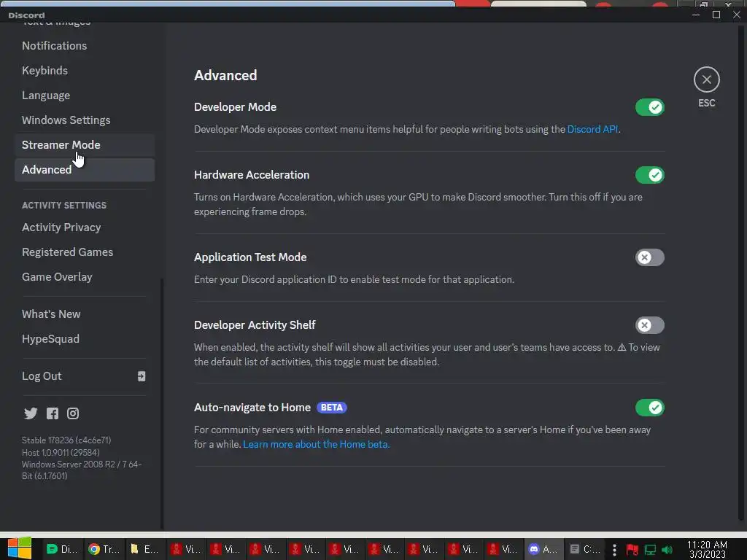Disable Developer Mode toggle
The image size is (747, 560).
pos(649,107)
